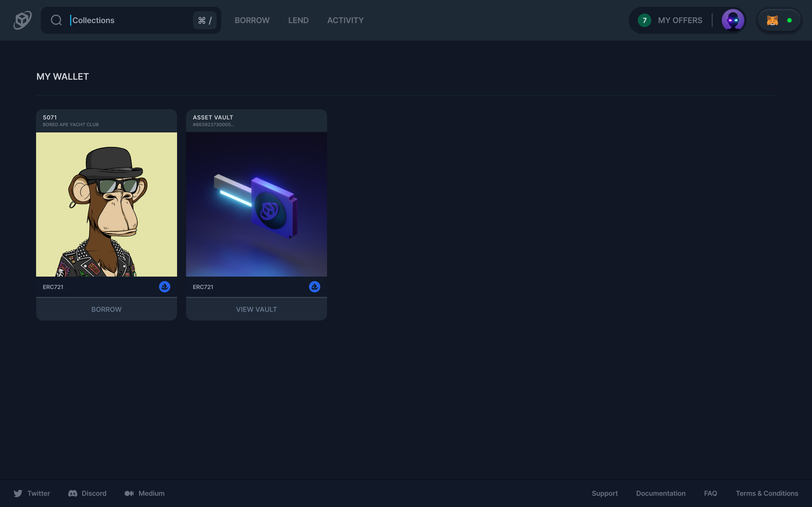Focus the Collections search field
Screen dimensions: 812x507
[x=127, y=21]
